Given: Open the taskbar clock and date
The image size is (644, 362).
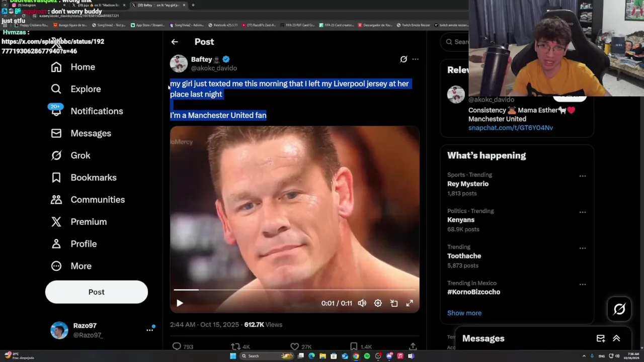Looking at the screenshot, I should 631,356.
